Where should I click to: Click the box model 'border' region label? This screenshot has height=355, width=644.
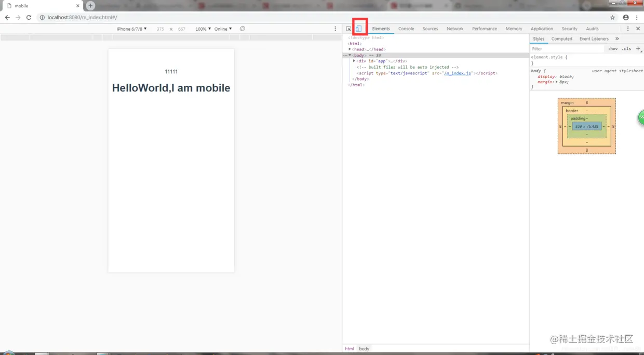pos(572,111)
